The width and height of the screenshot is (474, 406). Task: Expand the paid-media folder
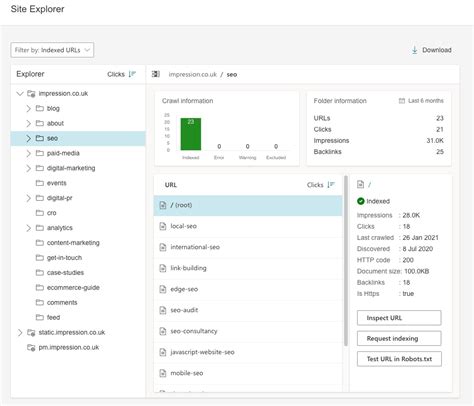tap(29, 153)
